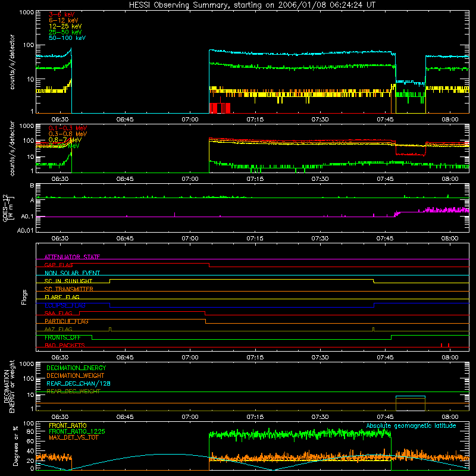The height and width of the screenshot is (476, 476).
Task: Click the PARTICLE_FLAG label
Action: (67, 321)
